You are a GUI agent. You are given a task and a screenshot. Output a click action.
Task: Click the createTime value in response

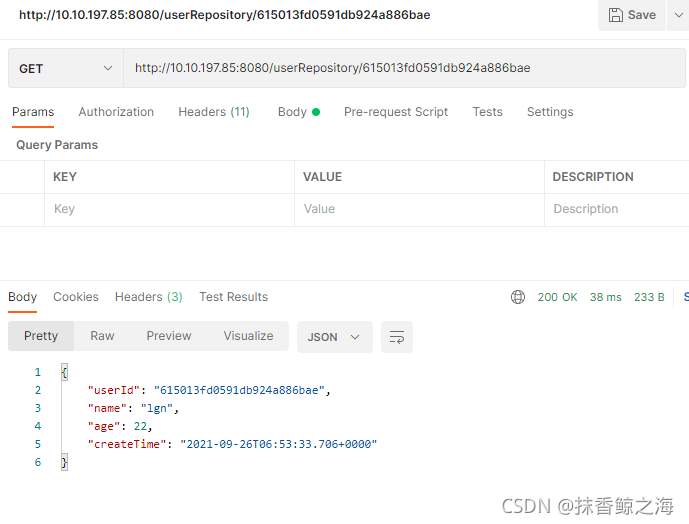[279, 444]
